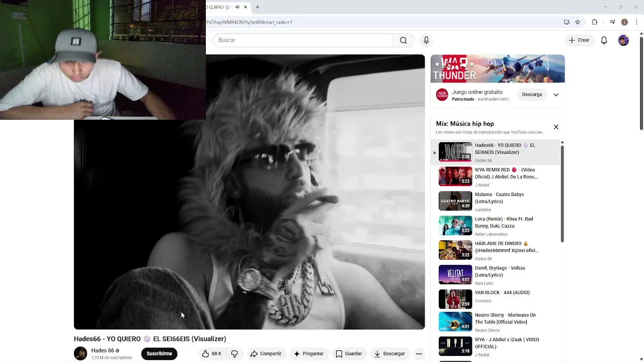The height and width of the screenshot is (362, 644).
Task: Close the YO QUIERO browser tab
Action: pos(246,7)
